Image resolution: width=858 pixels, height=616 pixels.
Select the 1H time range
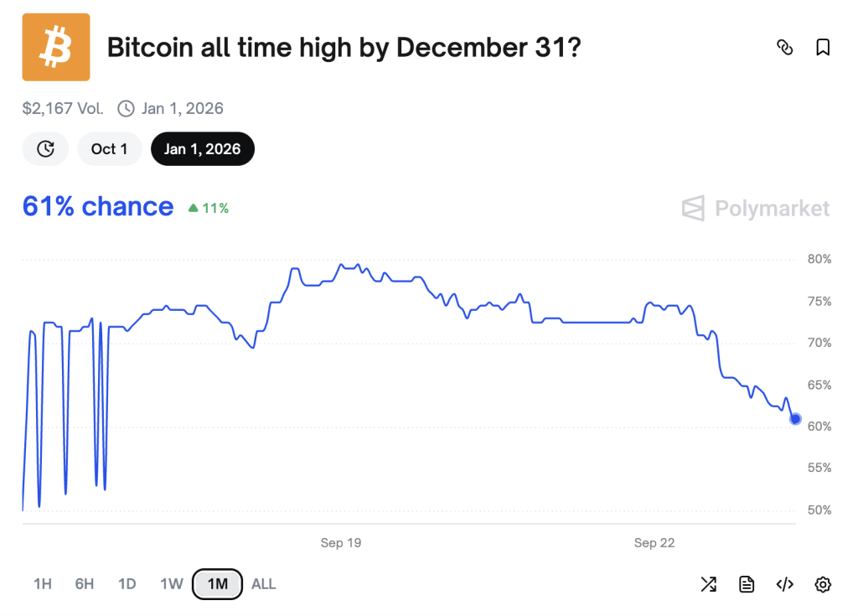pos(43,584)
